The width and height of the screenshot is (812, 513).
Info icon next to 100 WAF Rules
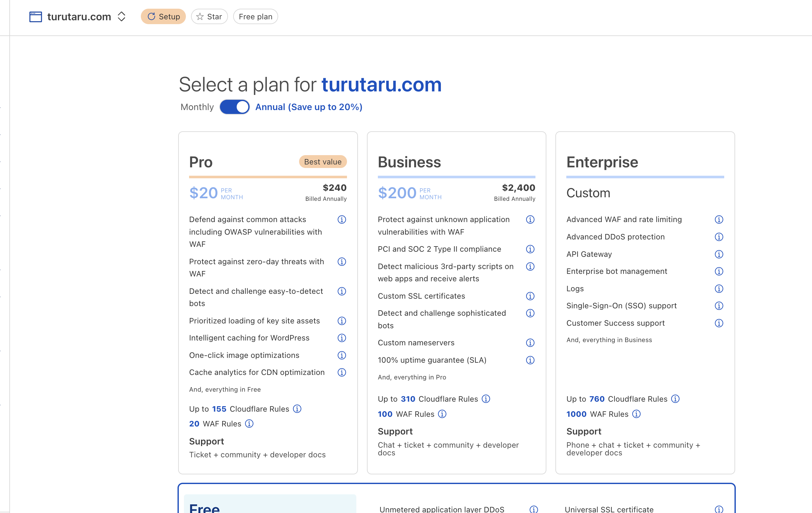coord(442,414)
